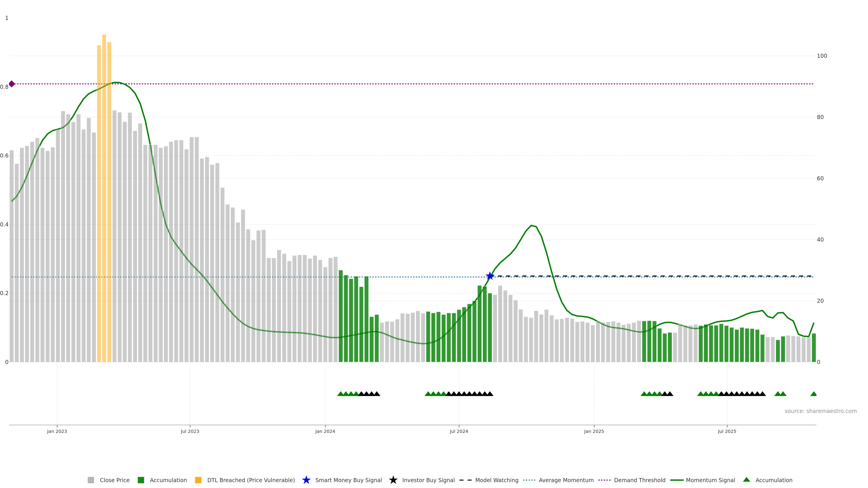Click the momentum signal peak near late 2024
The height and width of the screenshot is (488, 868).
point(531,226)
